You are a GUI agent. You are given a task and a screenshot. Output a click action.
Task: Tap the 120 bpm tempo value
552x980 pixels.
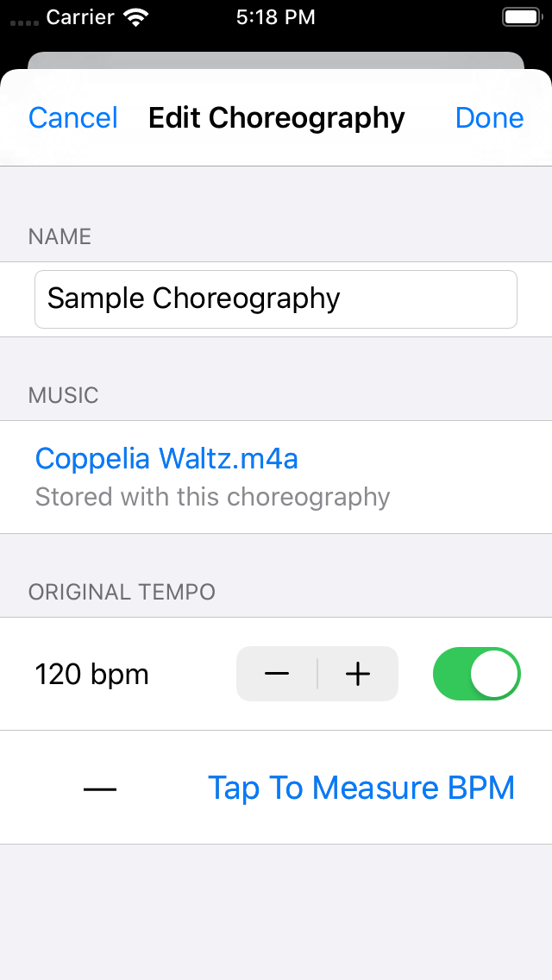coord(92,675)
